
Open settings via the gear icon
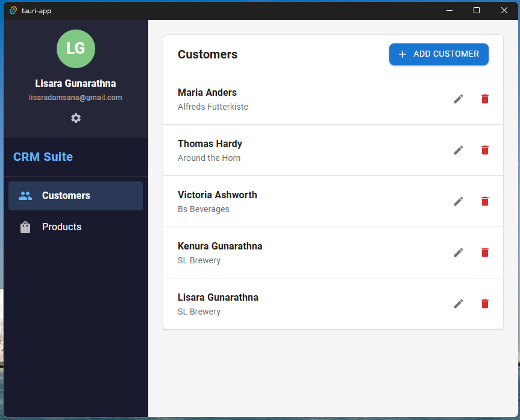(76, 118)
